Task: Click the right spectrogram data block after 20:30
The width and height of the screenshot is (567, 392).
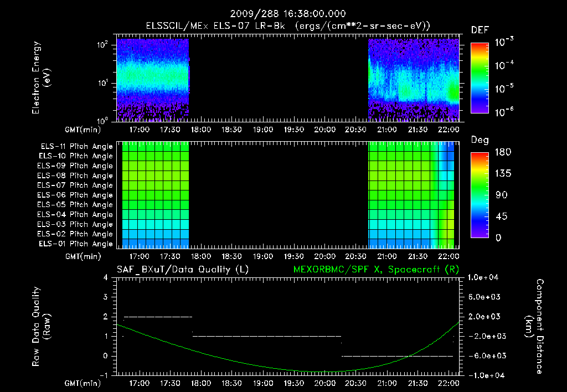Action: point(414,79)
